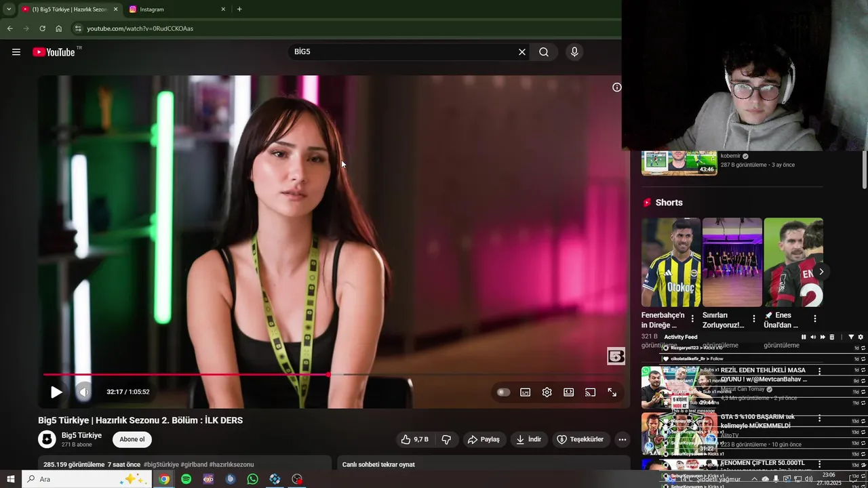Mute Activity Feed alert sounds
This screenshot has height=488, width=868.
pyautogui.click(x=813, y=337)
